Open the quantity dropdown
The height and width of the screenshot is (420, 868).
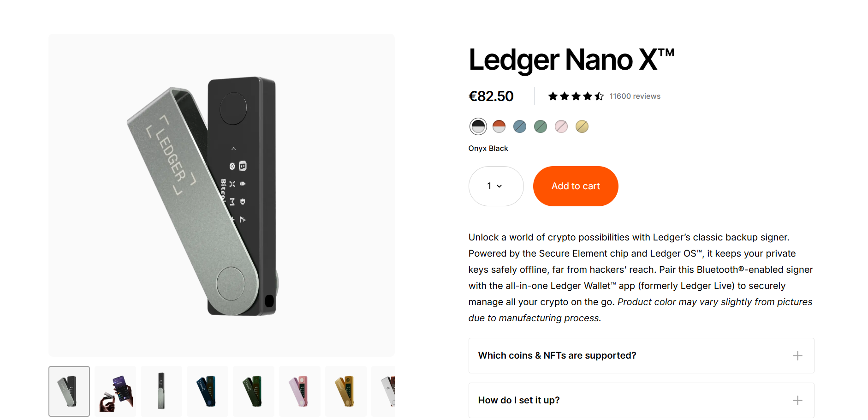(496, 186)
